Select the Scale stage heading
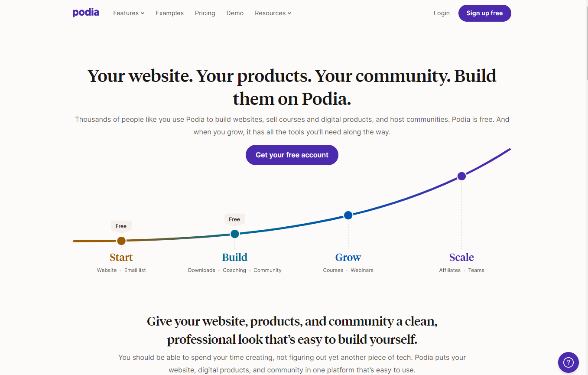 point(461,257)
